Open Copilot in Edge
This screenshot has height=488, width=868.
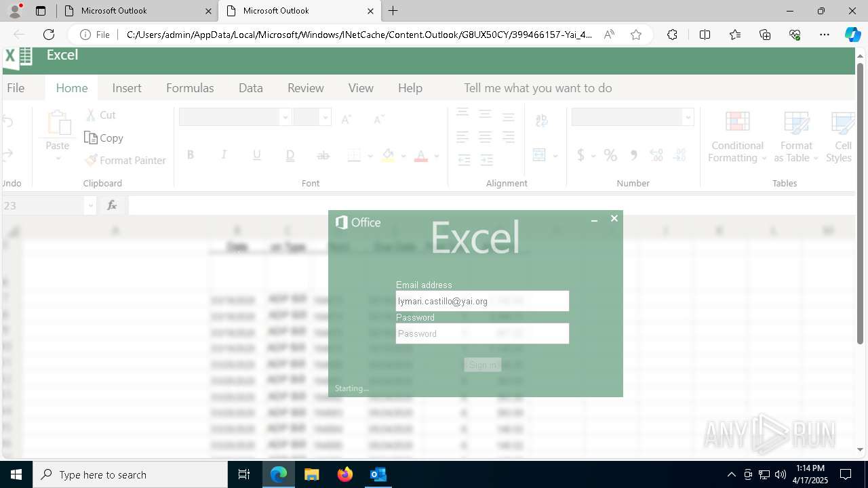pyautogui.click(x=852, y=35)
